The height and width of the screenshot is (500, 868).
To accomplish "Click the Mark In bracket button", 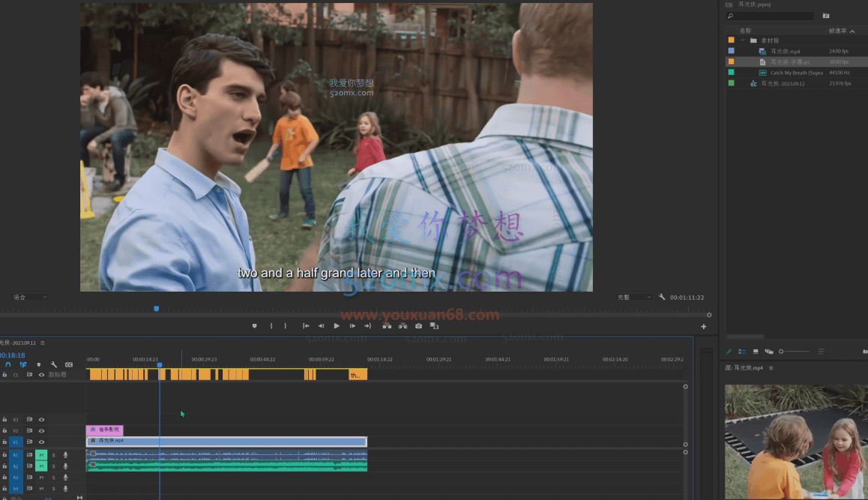I will [x=271, y=326].
